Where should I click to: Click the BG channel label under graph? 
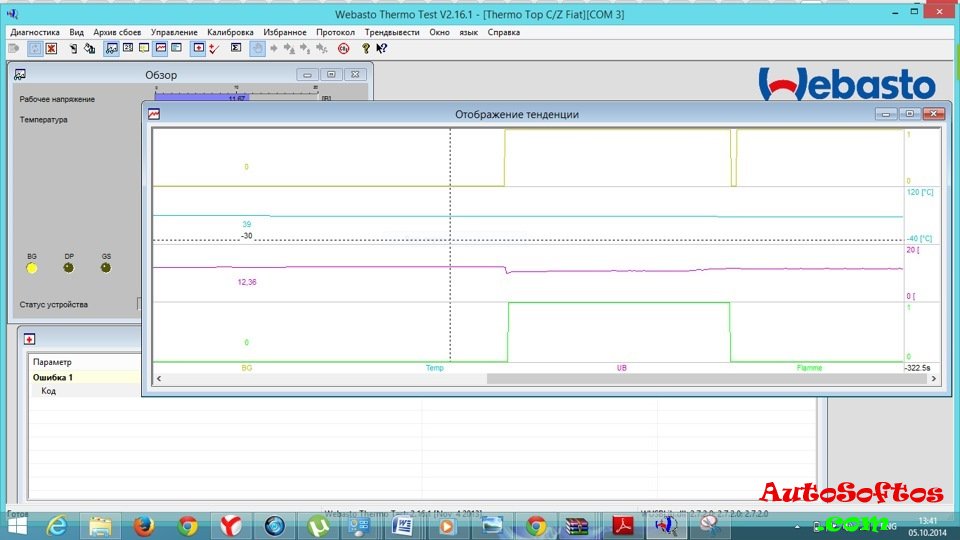pos(247,368)
